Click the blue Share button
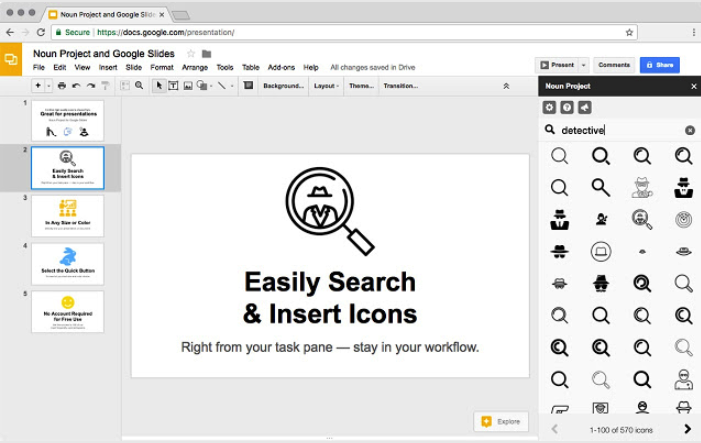This screenshot has width=701, height=443. pyautogui.click(x=659, y=65)
